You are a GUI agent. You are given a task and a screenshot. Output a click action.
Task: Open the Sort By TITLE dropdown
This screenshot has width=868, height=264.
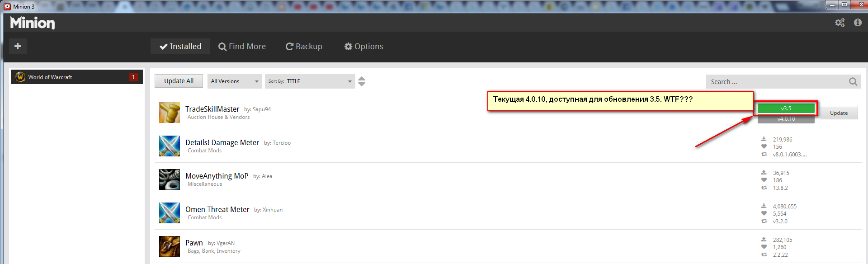point(310,81)
